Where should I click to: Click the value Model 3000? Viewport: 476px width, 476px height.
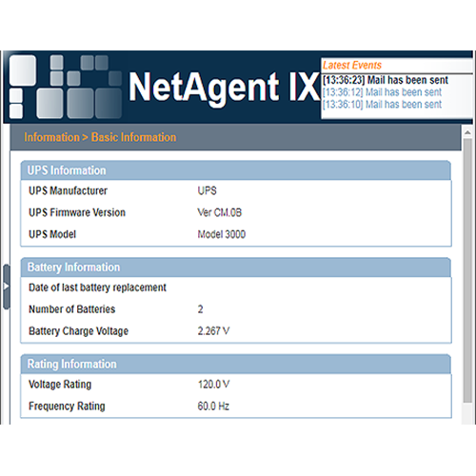pos(222,234)
